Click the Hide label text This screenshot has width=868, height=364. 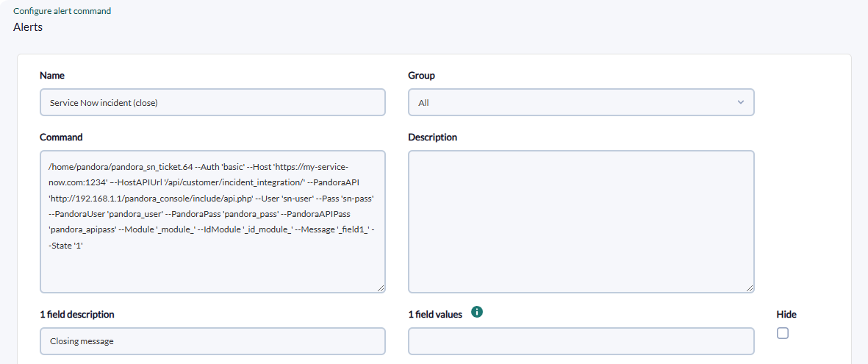pyautogui.click(x=786, y=315)
